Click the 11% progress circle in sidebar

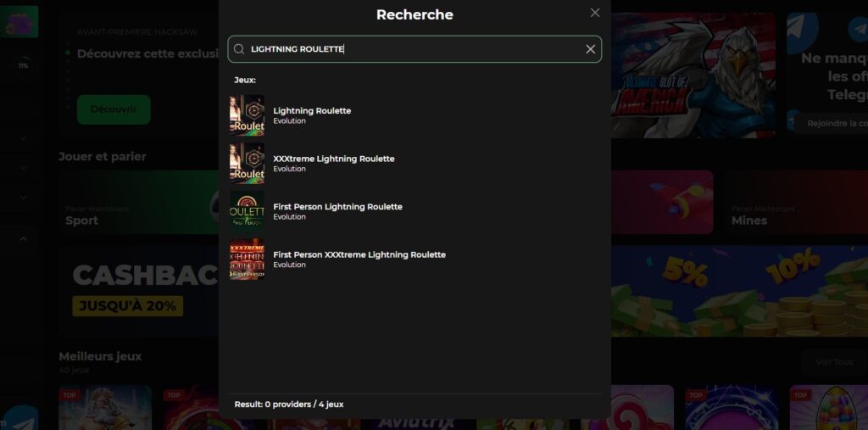pos(23,65)
